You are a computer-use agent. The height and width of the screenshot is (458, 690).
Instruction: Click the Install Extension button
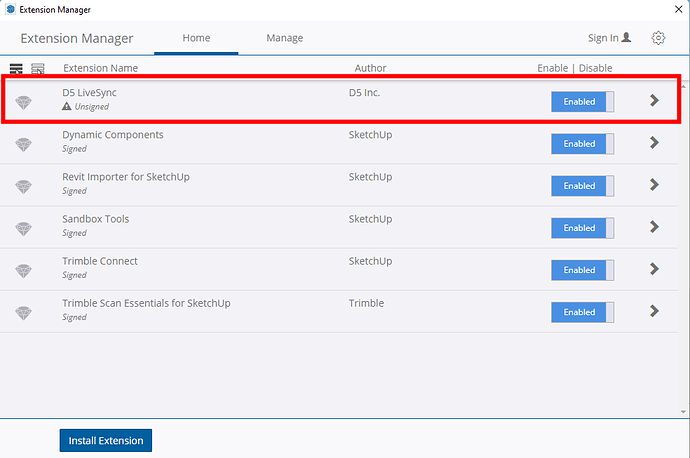(x=105, y=440)
